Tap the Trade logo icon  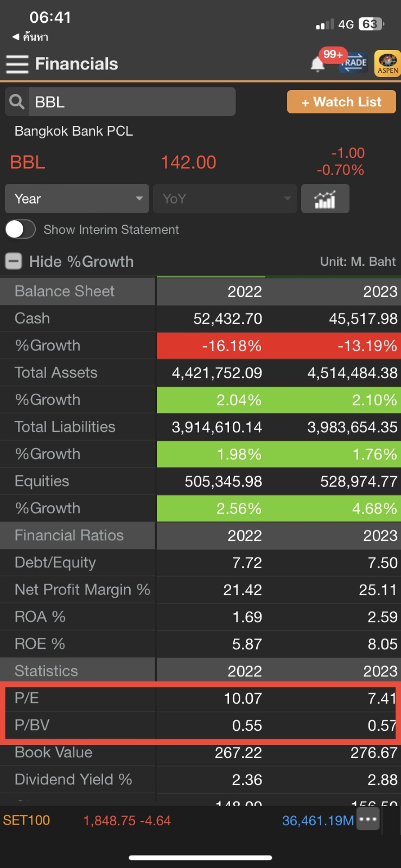coord(354,63)
